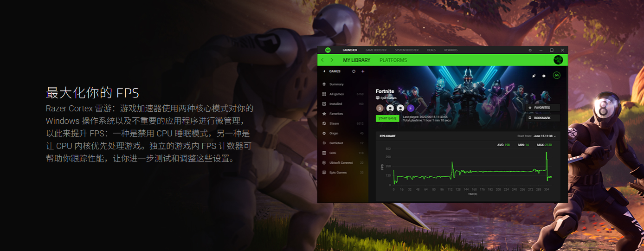Click the Installed download icon
The image size is (644, 251).
pyautogui.click(x=324, y=104)
